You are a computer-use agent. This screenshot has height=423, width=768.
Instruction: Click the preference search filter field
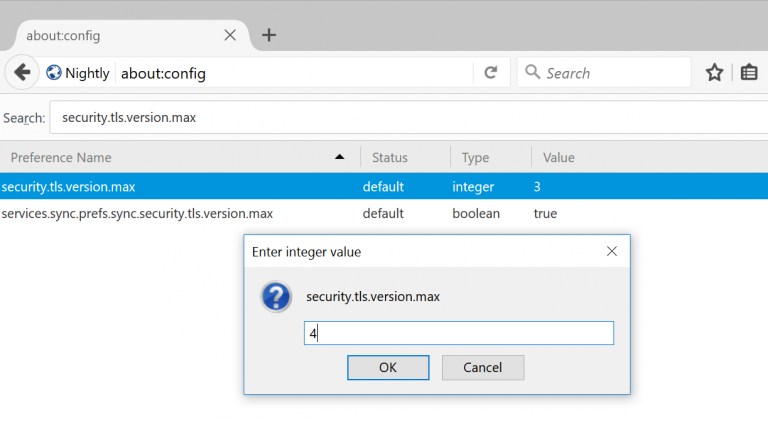408,118
